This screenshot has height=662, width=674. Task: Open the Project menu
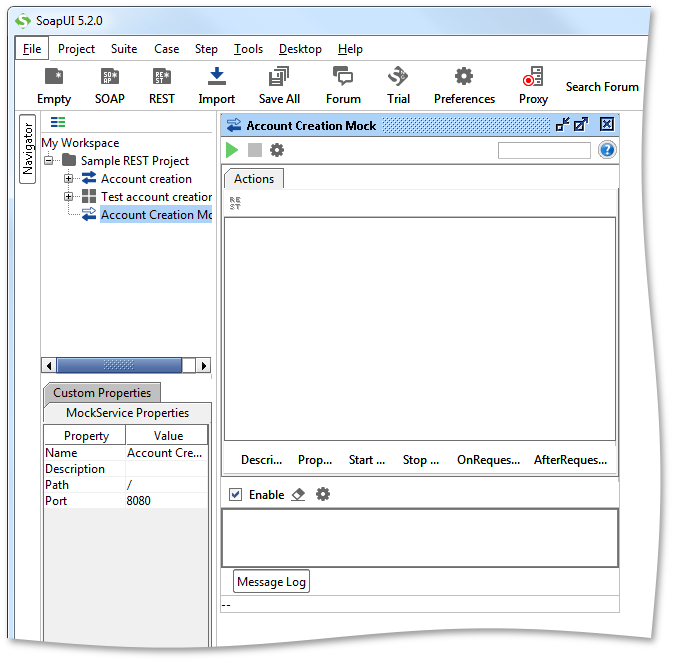[76, 49]
